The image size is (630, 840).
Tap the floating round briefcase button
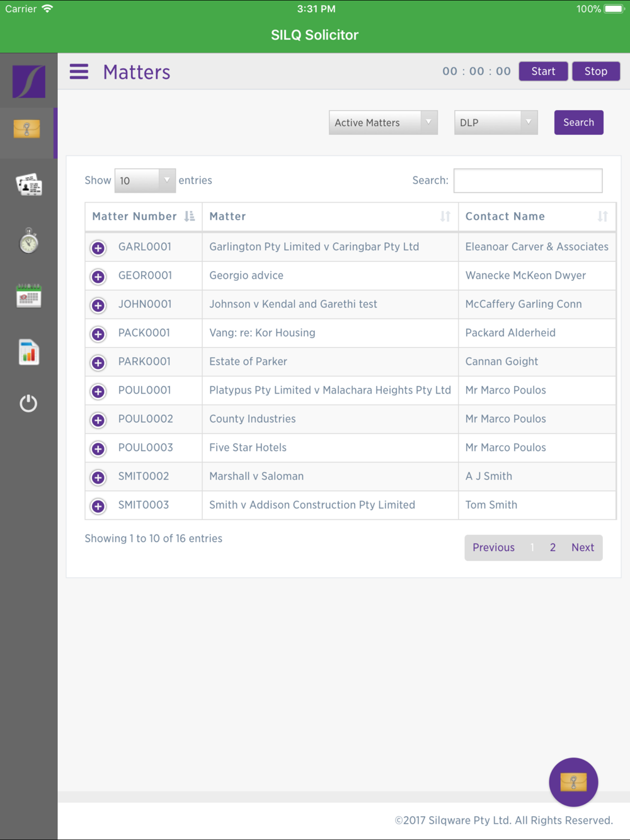(573, 782)
